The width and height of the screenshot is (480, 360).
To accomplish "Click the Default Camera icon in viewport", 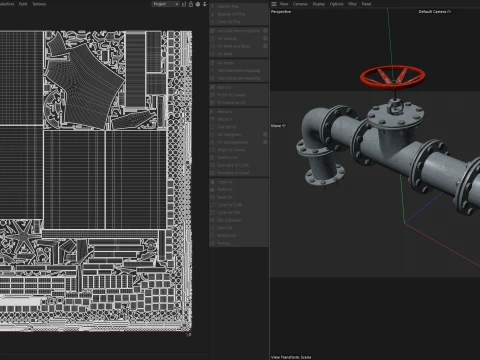I will [449, 12].
